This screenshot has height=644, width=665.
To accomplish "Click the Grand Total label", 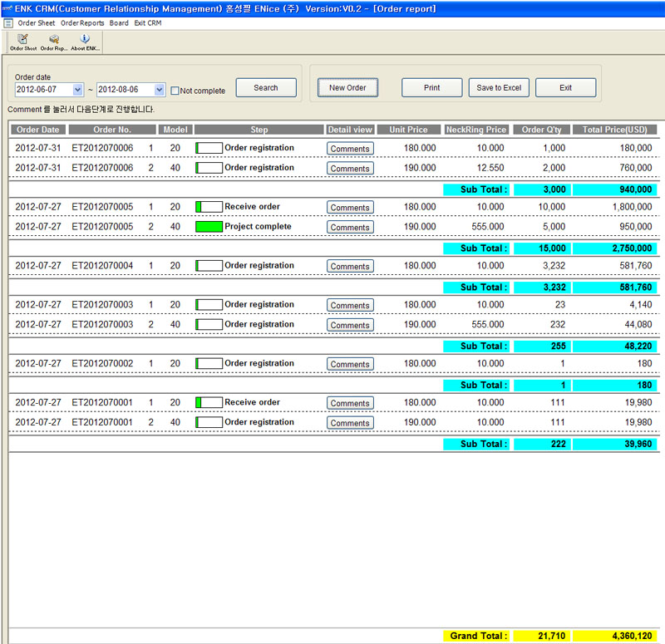I will [x=476, y=636].
